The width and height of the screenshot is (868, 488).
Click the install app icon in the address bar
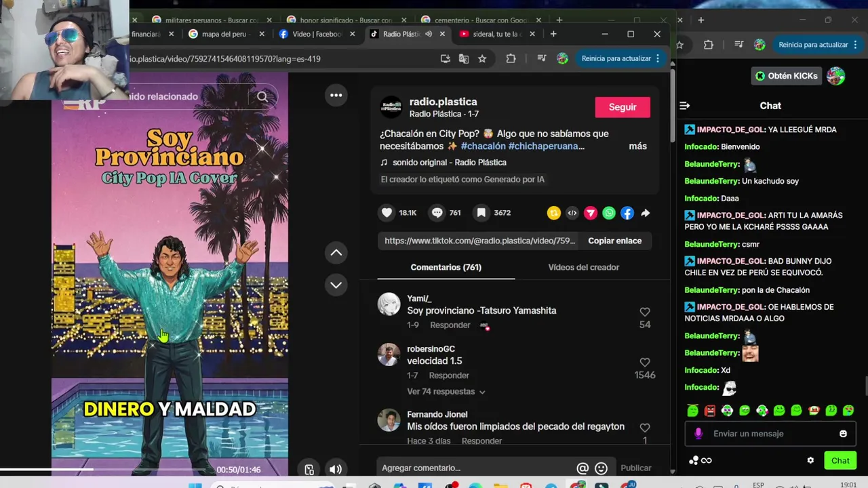point(445,59)
